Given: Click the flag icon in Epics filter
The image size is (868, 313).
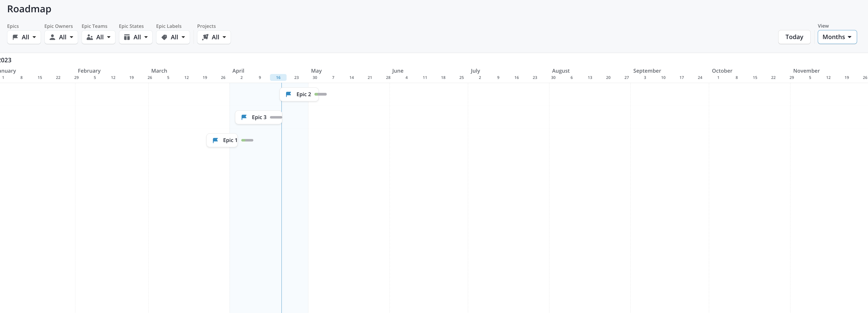Looking at the screenshot, I should (x=15, y=37).
